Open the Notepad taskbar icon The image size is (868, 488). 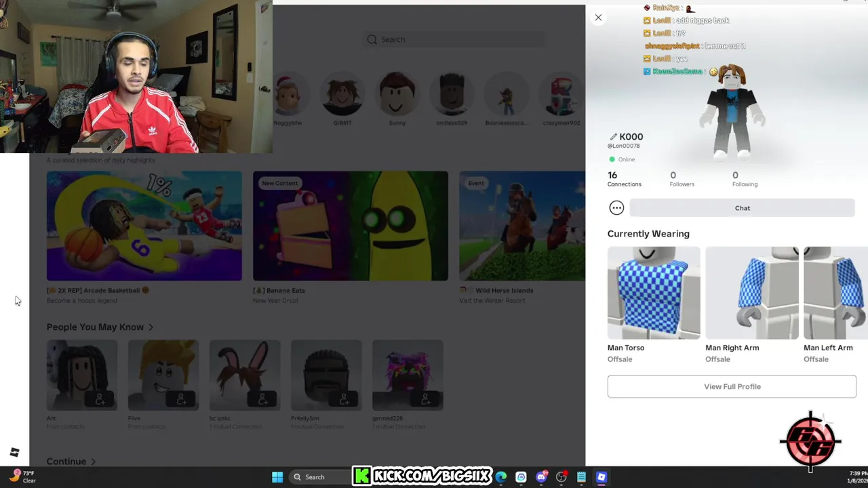pos(581,477)
